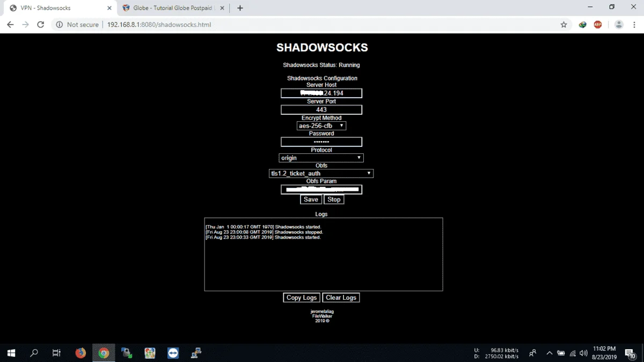Screen dimensions: 644x362
Task: Open the green extension beside AdBlock Plus
Action: coord(583,25)
